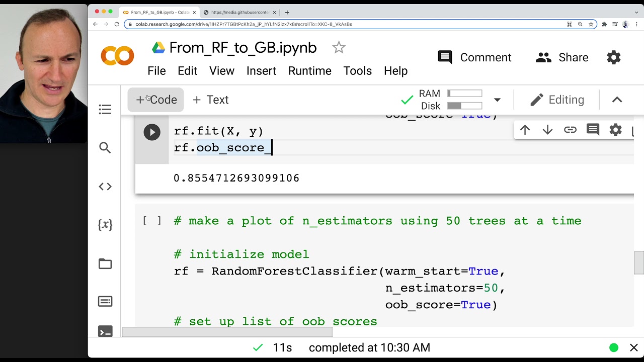Screen dimensions: 644x362
Task: Click the Share button
Action: (562, 57)
